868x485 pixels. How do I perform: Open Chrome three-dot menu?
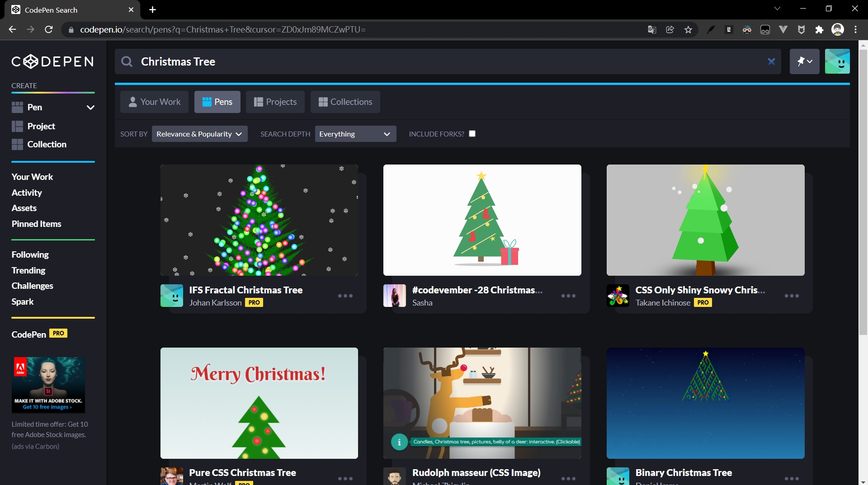(x=855, y=29)
